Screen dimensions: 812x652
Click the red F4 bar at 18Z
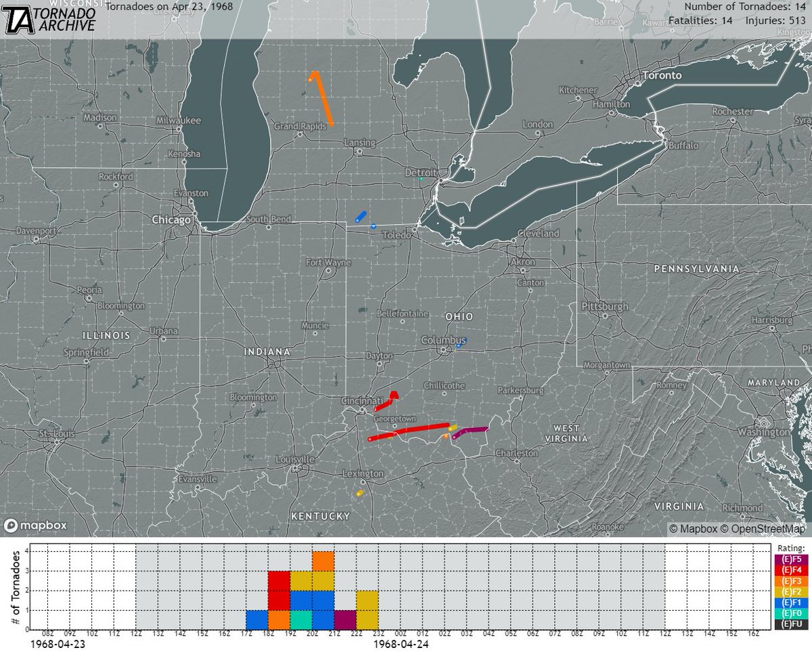279,590
